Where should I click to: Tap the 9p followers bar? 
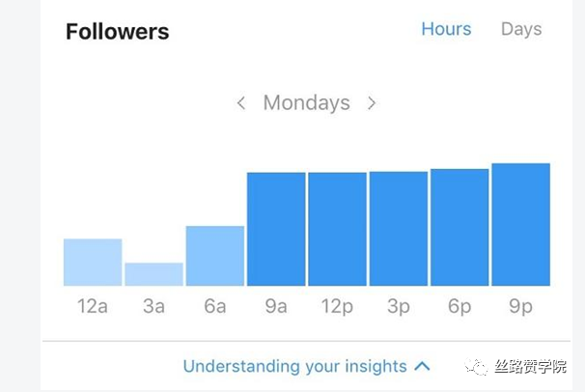tap(520, 225)
